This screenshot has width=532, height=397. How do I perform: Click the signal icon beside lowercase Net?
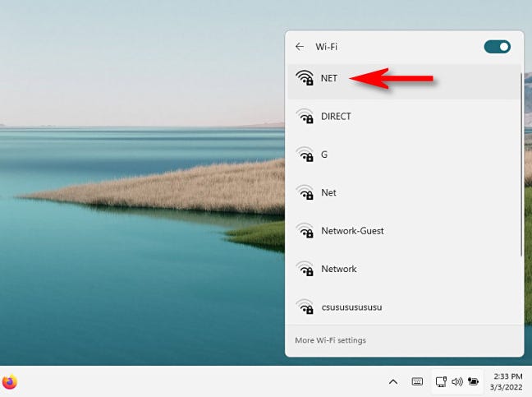coord(305,192)
